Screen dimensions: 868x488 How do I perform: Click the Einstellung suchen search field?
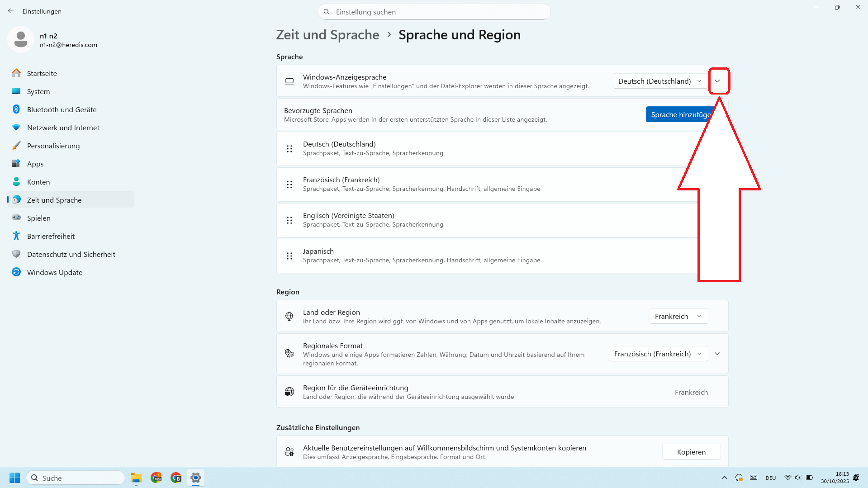click(x=434, y=12)
